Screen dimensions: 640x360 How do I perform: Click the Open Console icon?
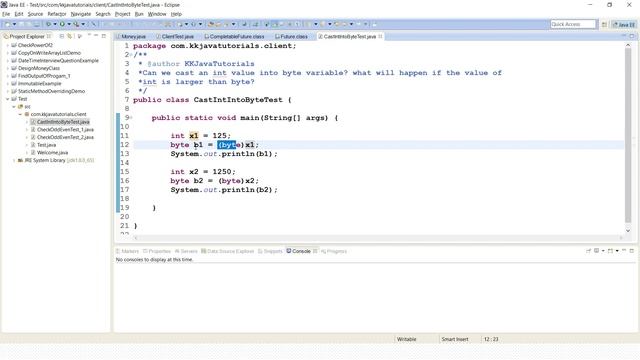(x=610, y=251)
